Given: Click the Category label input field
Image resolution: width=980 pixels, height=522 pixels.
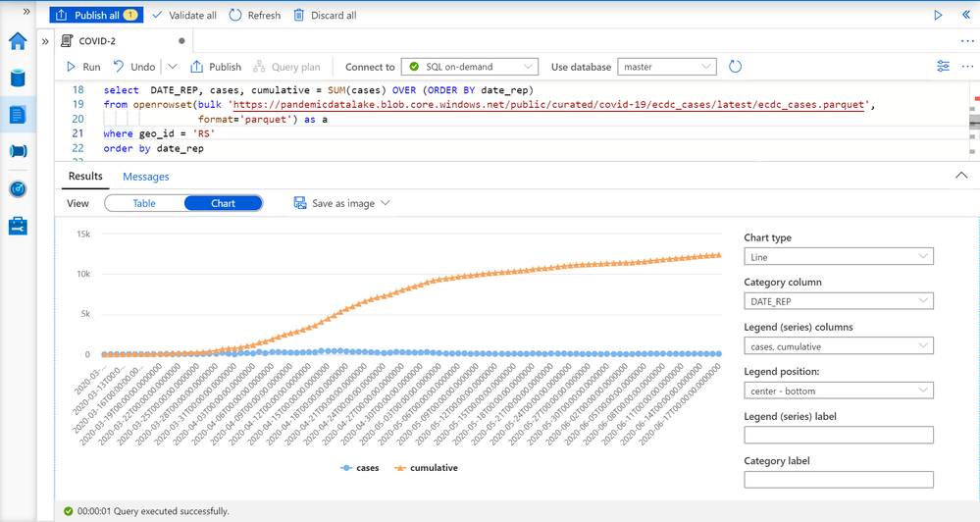Looking at the screenshot, I should [x=838, y=480].
